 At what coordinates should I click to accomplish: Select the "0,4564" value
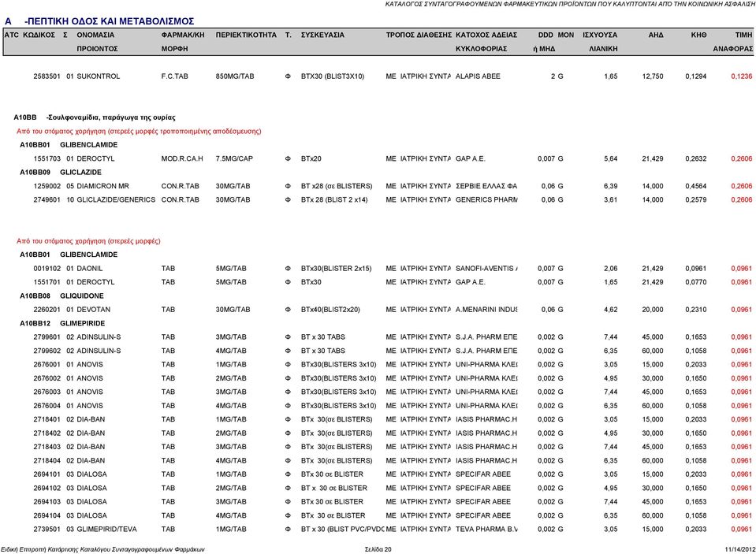[x=696, y=186]
